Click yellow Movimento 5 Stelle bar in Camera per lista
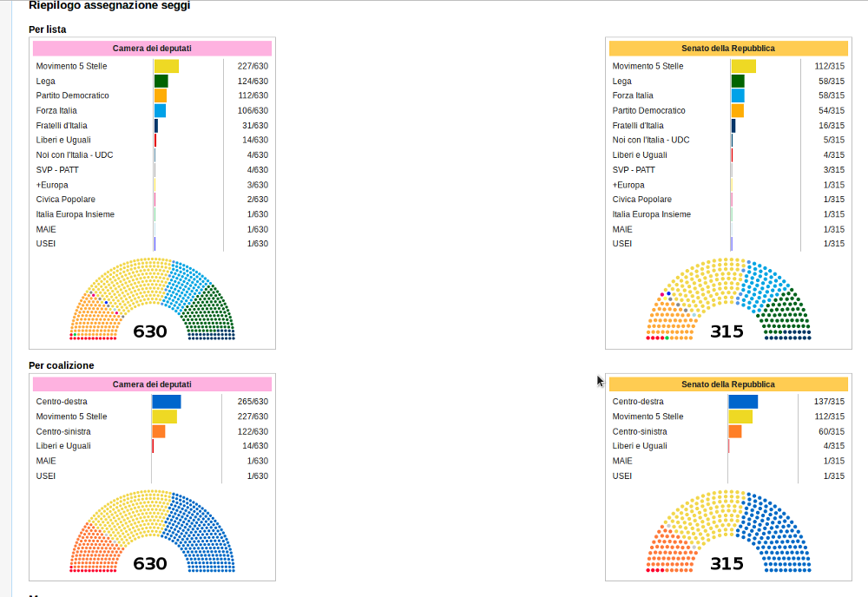The image size is (868, 597). point(166,66)
